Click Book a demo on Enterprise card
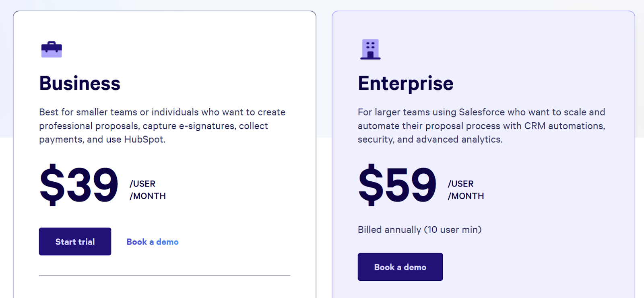 click(x=400, y=267)
